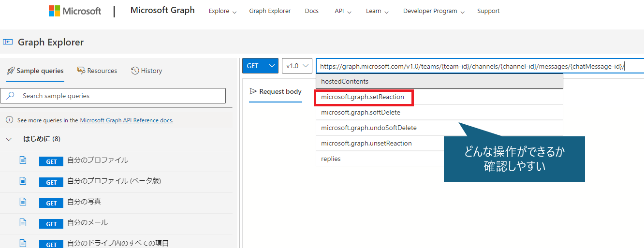The image size is (644, 248).
Task: Expand the Explore menu in top navigation
Action: point(222,11)
